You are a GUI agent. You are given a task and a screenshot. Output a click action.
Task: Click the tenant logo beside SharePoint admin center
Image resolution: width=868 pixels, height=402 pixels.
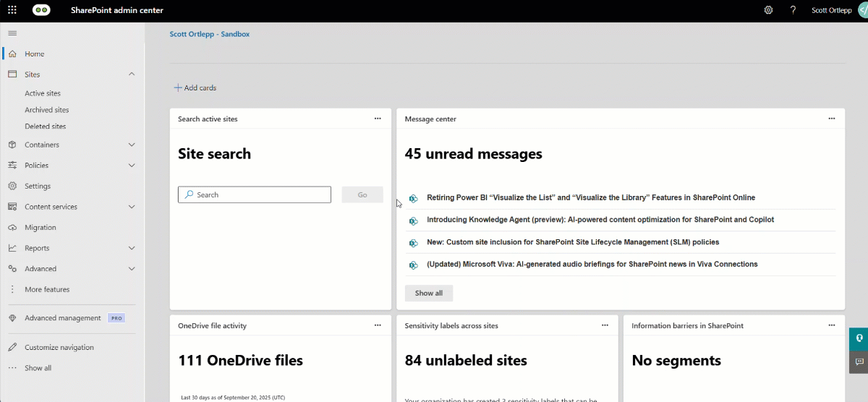click(x=41, y=10)
